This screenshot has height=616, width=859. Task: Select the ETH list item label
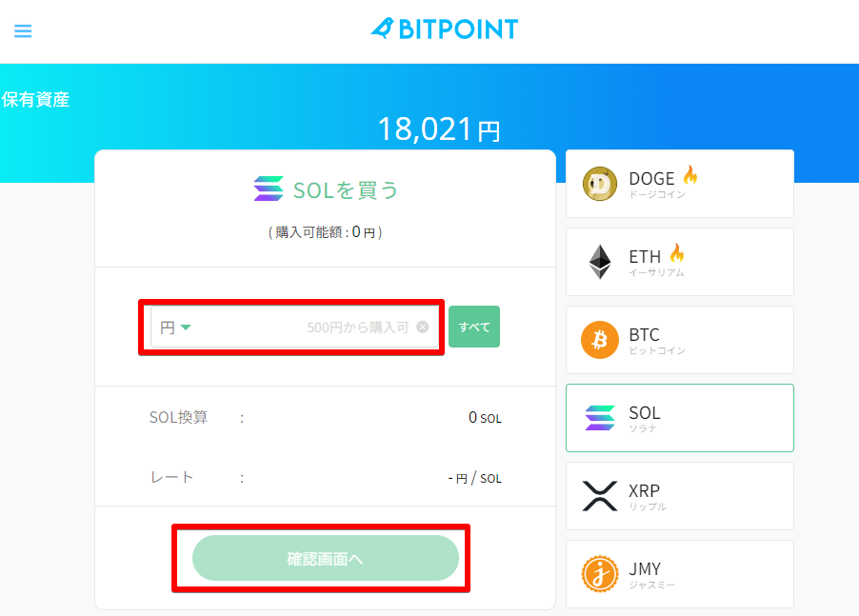point(645,257)
